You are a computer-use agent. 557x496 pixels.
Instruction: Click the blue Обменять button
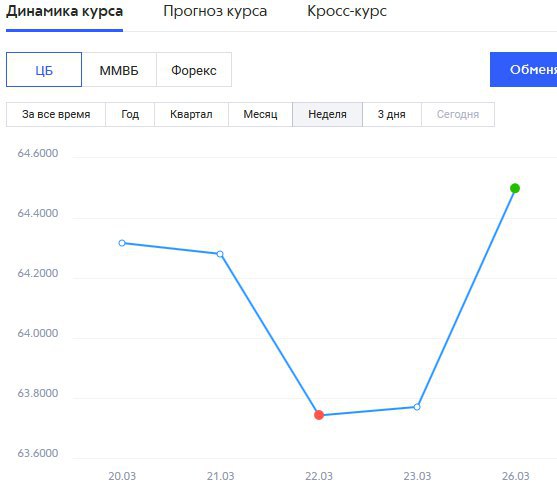point(524,70)
